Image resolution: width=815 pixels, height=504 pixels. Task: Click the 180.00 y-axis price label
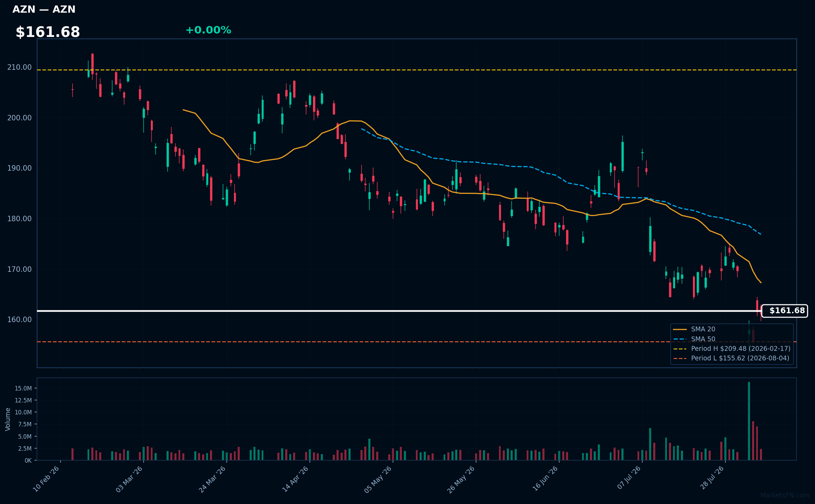point(19,219)
